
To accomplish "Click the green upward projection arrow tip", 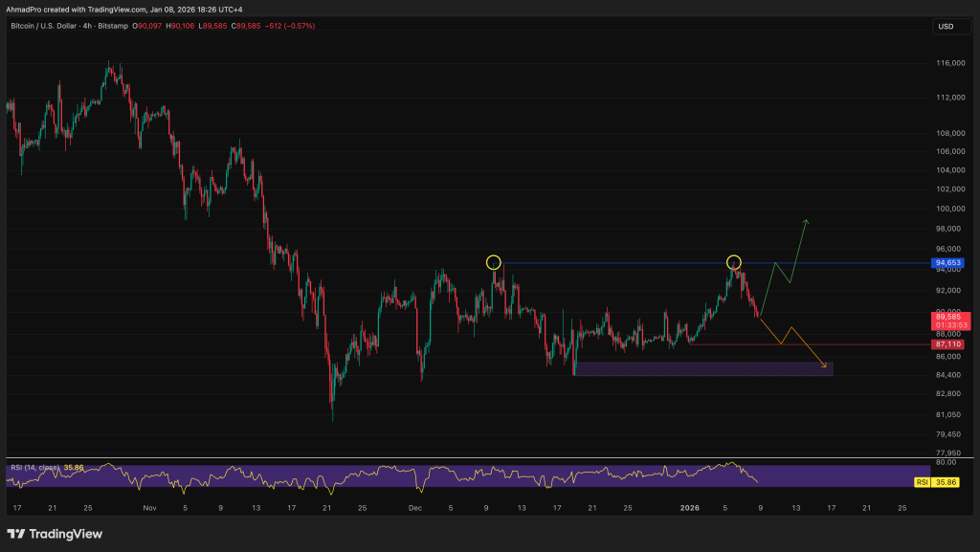I will coord(806,222).
